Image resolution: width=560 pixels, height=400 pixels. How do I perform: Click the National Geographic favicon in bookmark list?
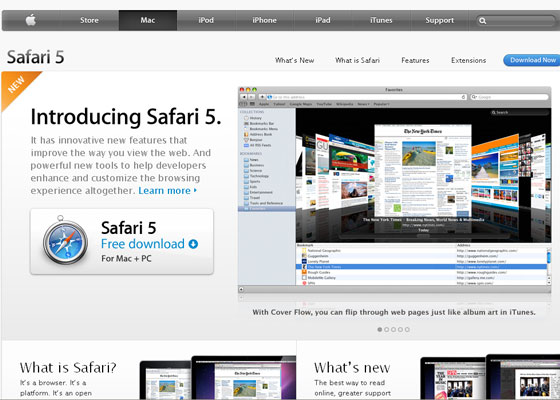coord(304,251)
